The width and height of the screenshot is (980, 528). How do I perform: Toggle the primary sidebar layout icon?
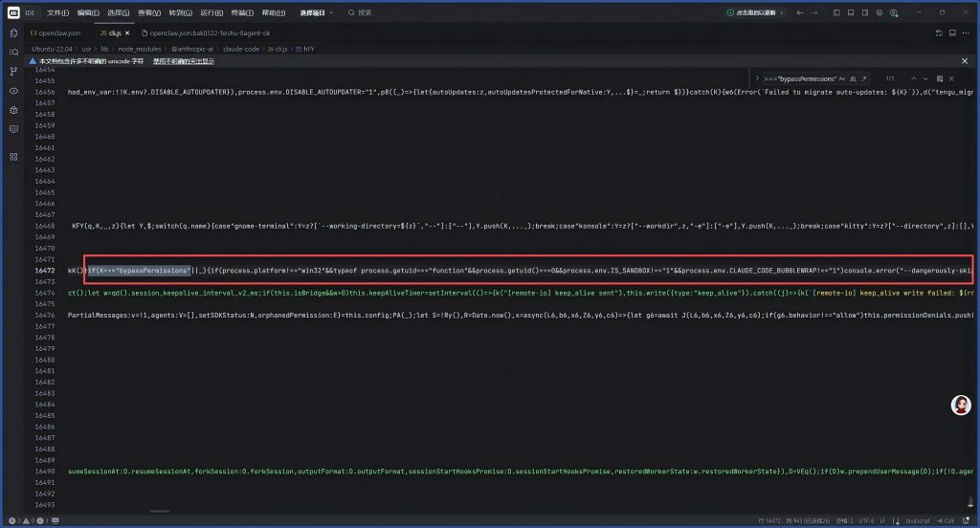836,12
